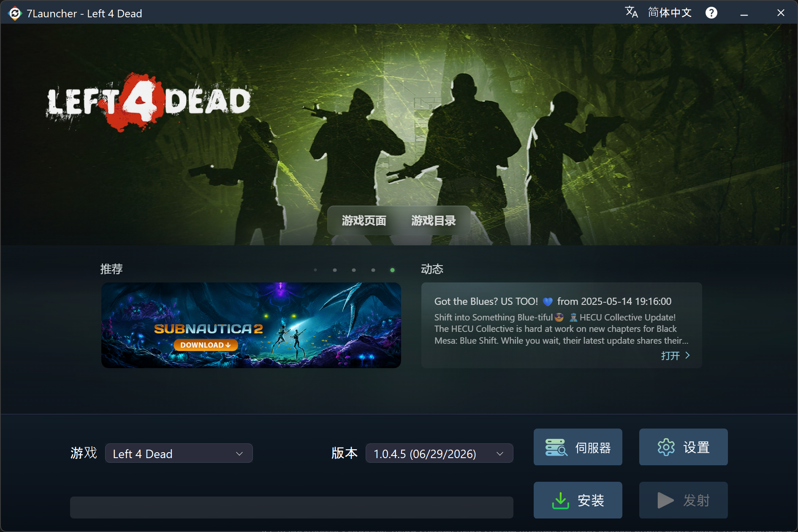Click the installation progress bar
The height and width of the screenshot is (532, 798).
tap(292, 508)
